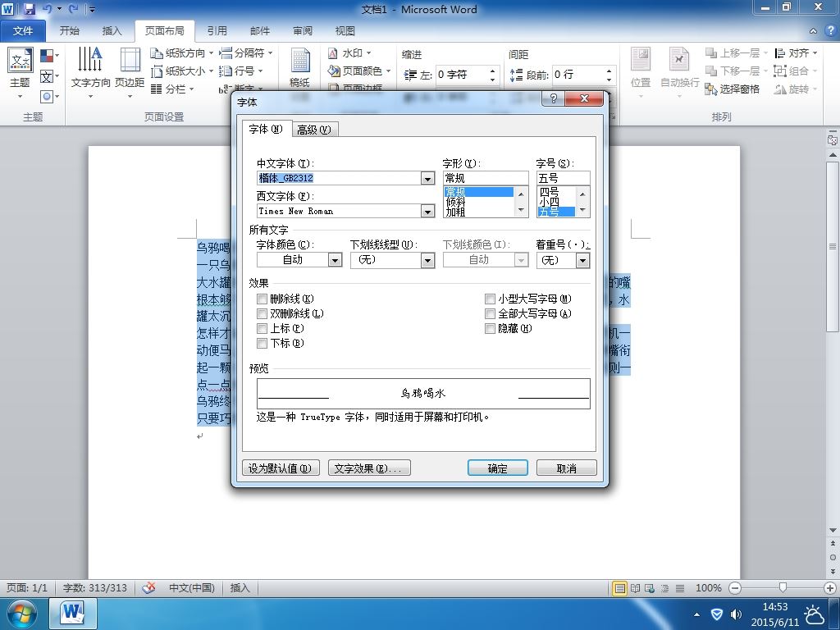Click Undo icon in quick access toolbar
840x630 pixels.
coord(47,9)
